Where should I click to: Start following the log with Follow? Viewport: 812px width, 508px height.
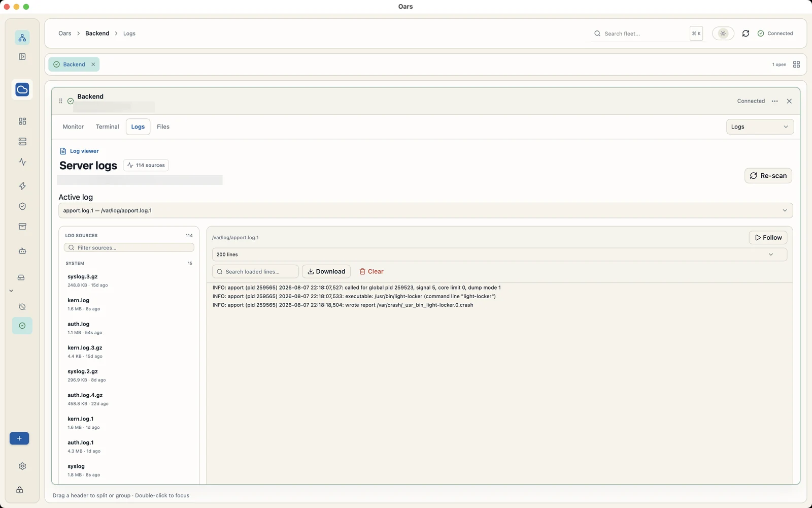768,238
